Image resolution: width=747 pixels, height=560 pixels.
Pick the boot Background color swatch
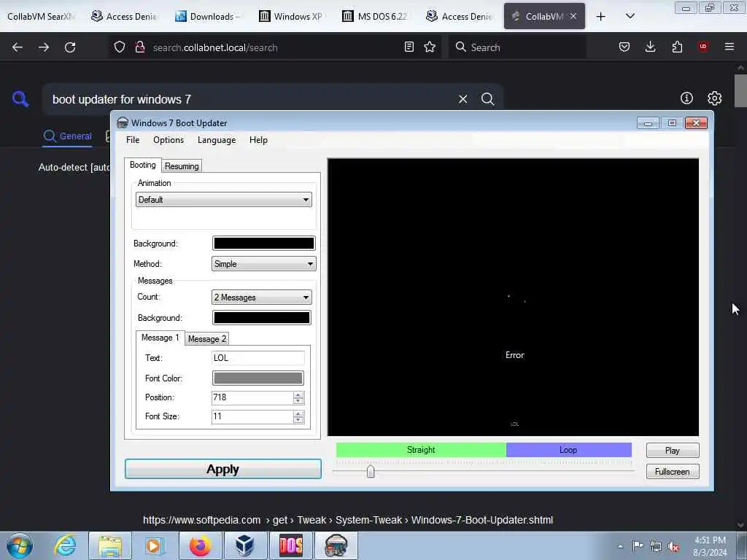pos(263,244)
